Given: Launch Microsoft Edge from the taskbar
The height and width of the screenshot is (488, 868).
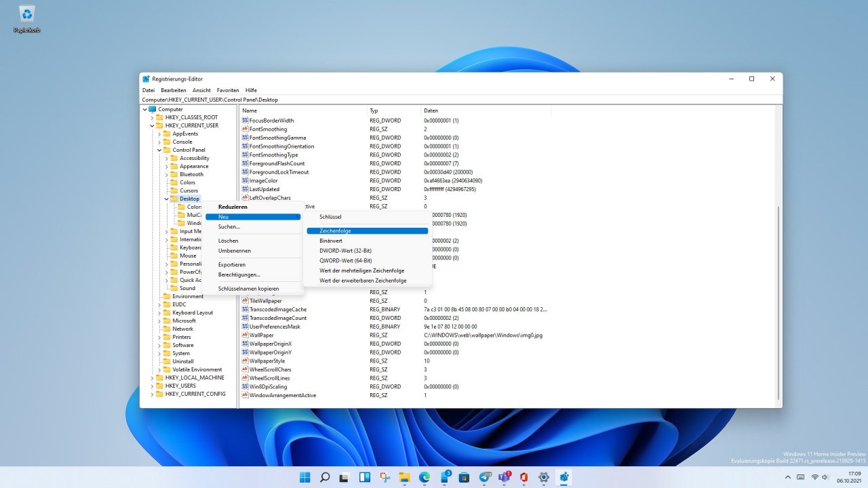Looking at the screenshot, I should point(425,477).
